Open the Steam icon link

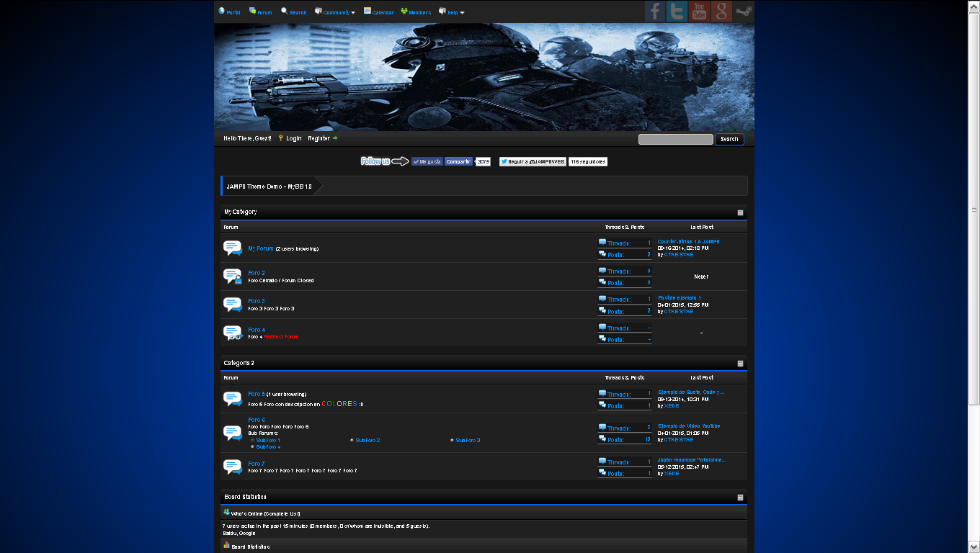pos(744,12)
